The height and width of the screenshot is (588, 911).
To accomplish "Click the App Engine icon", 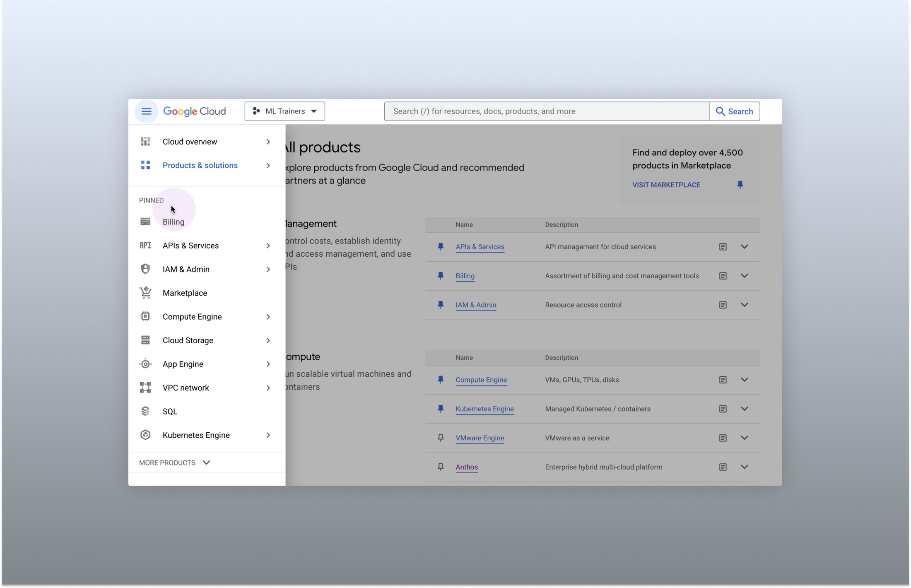I will tap(145, 364).
